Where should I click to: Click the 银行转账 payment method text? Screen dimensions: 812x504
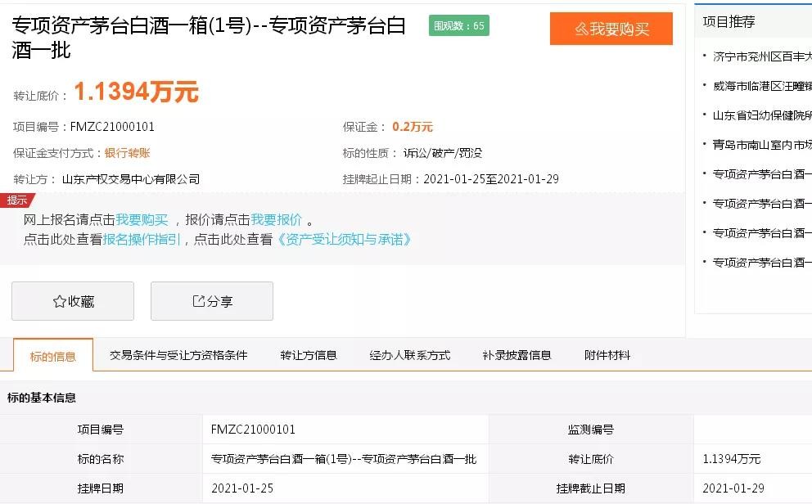pos(127,153)
